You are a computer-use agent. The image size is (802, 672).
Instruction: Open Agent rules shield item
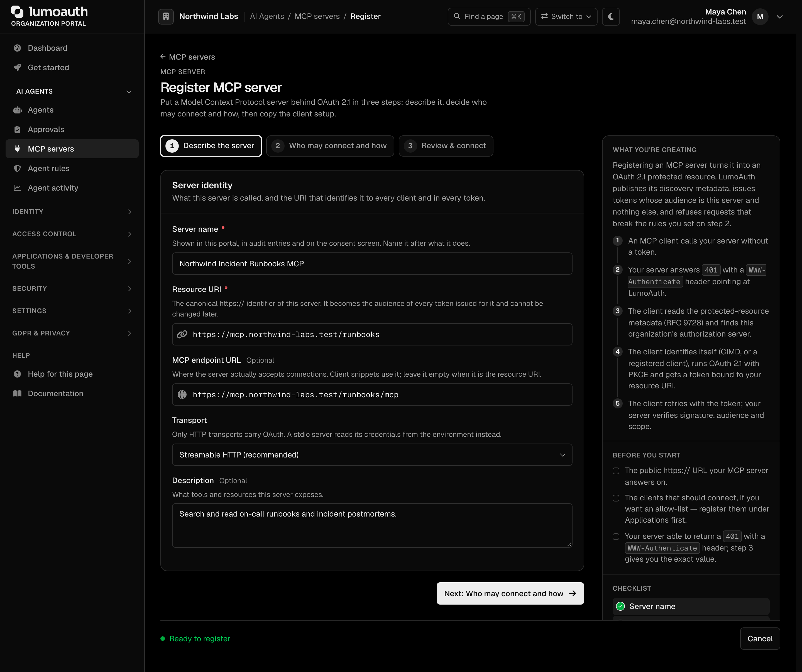click(x=72, y=168)
